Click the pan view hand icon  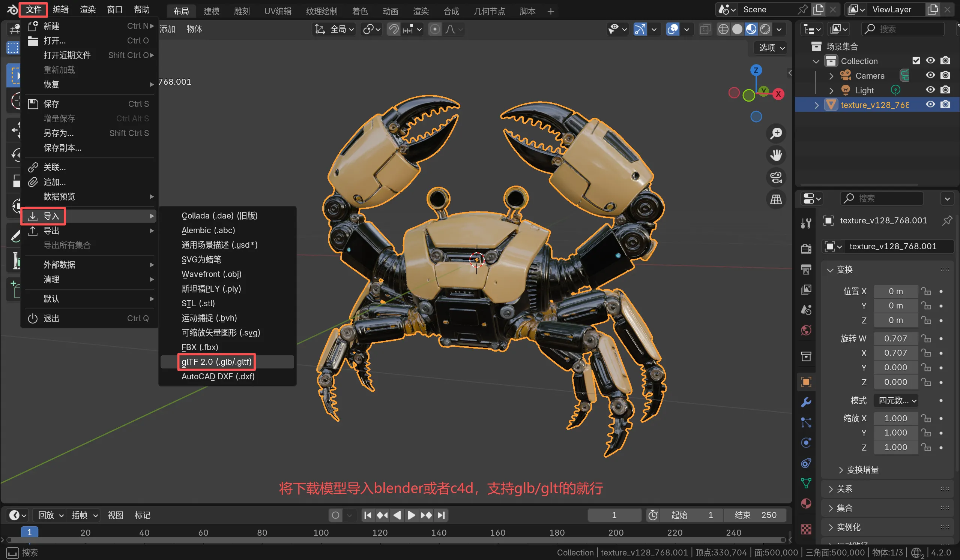(x=776, y=155)
